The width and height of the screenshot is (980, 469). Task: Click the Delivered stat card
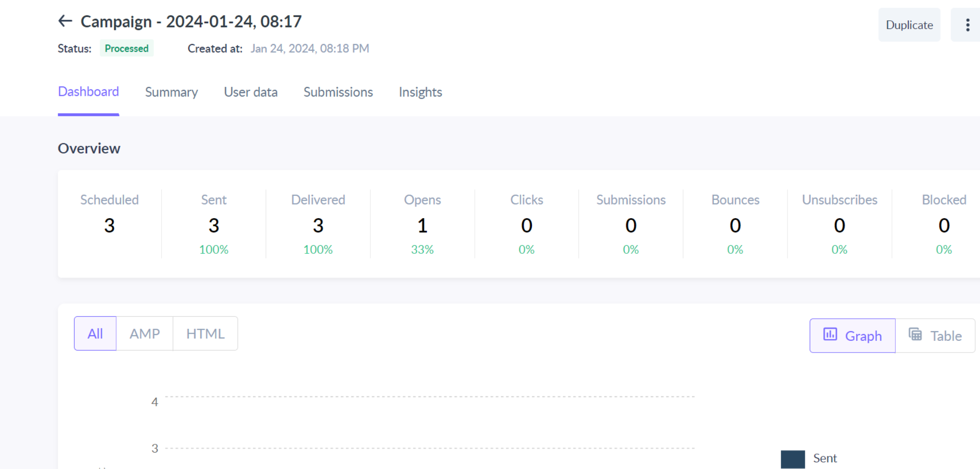point(318,224)
